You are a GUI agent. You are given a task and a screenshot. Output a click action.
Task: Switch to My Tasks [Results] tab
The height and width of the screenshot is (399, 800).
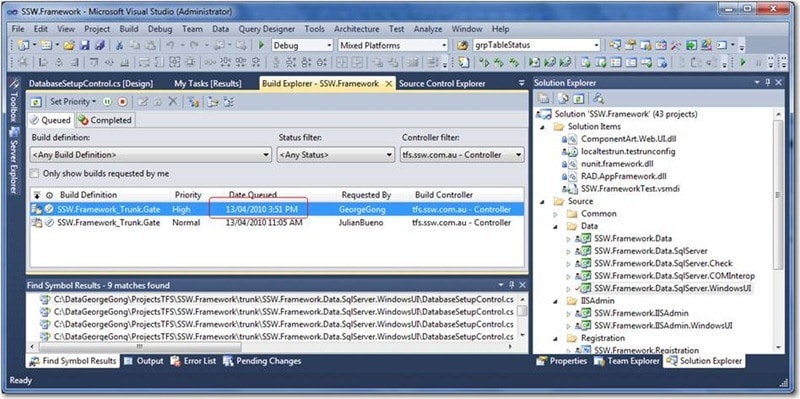[208, 84]
